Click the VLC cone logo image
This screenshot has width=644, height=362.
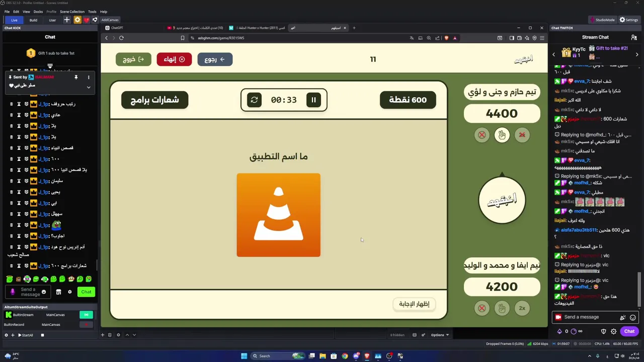click(278, 215)
